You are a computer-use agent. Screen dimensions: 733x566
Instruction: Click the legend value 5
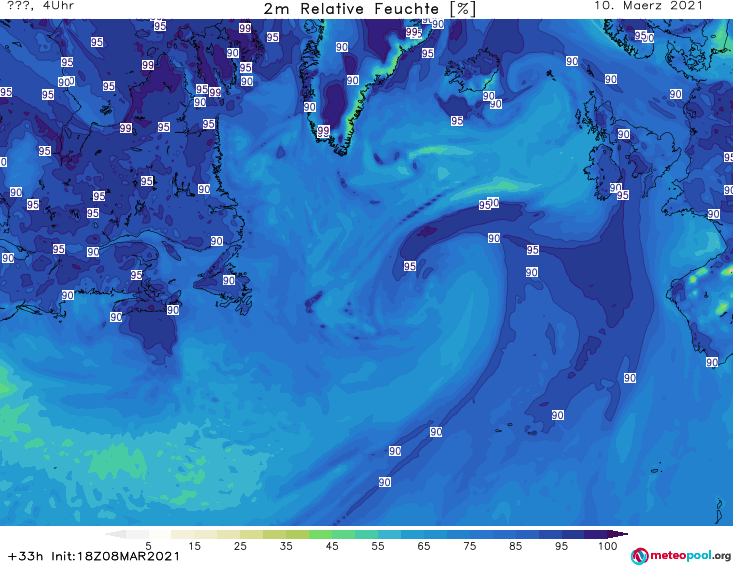click(148, 546)
